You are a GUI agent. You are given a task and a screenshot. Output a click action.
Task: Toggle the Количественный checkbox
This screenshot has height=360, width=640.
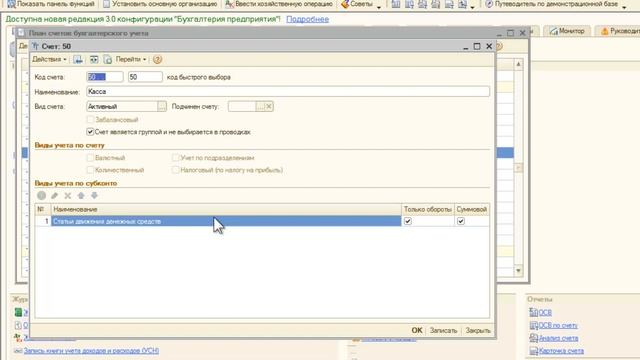pos(90,170)
